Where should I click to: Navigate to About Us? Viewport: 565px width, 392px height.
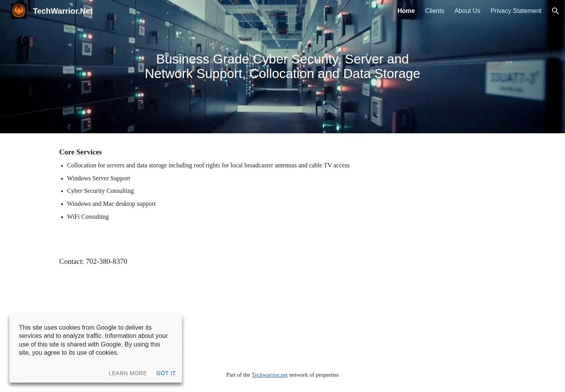click(x=467, y=11)
